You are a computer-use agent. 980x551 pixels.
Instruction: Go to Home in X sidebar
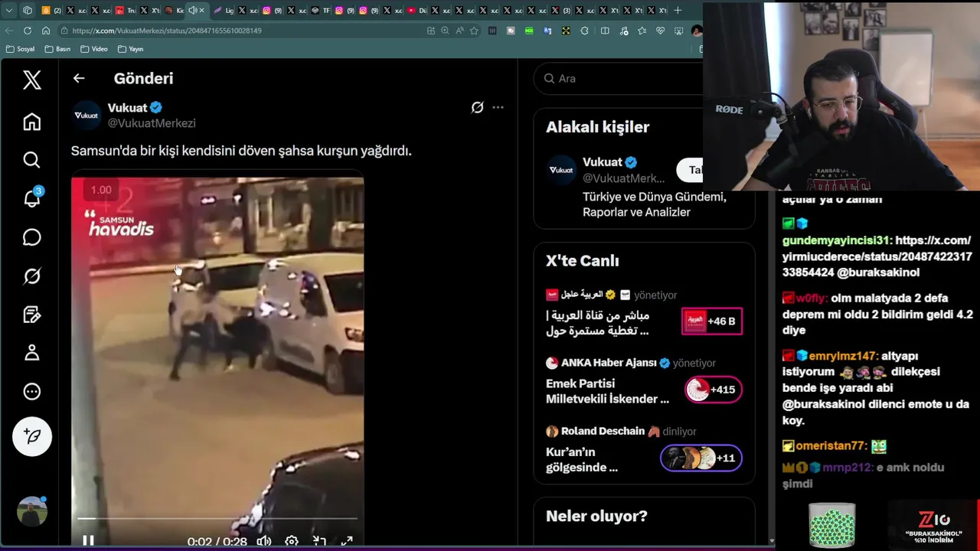pyautogui.click(x=31, y=122)
